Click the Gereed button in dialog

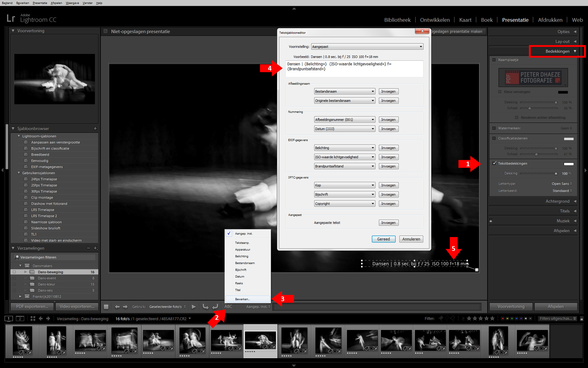[383, 239]
